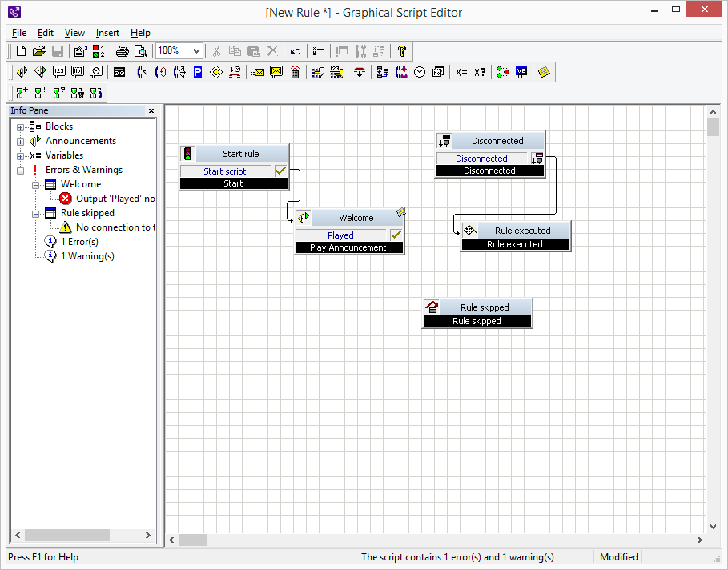Expand the Blocks tree node
Screen dimensions: 728x570
click(21, 126)
